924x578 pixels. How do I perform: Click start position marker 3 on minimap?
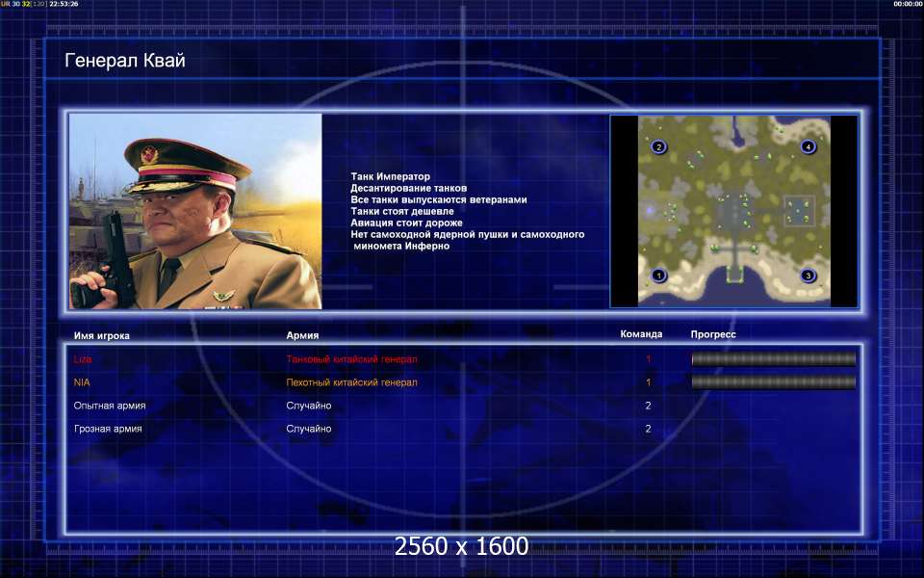[x=808, y=275]
